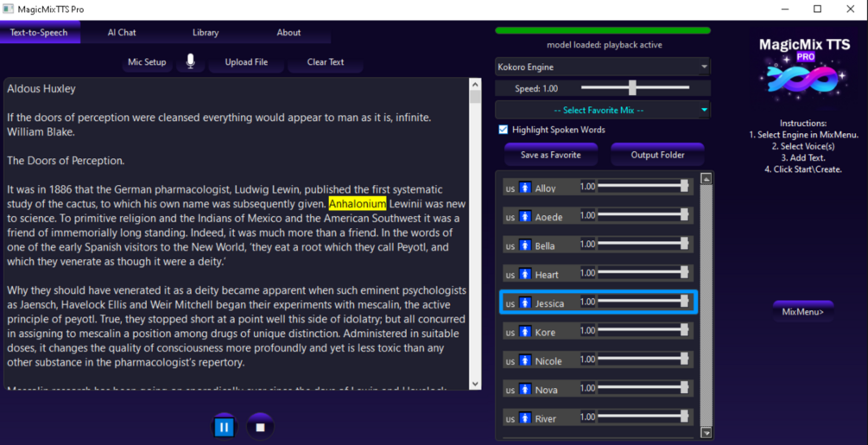Click the Aldous Huxley line in the text
The image size is (868, 445).
click(41, 88)
